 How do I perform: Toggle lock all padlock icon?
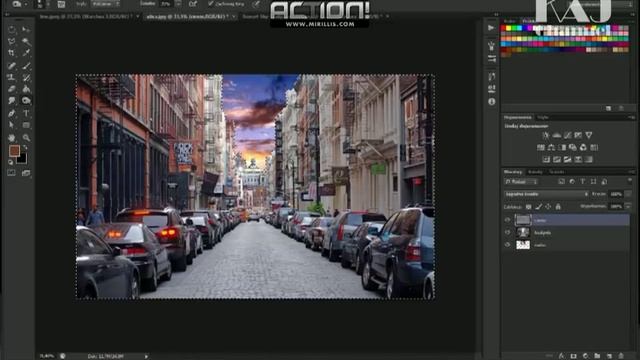558,207
